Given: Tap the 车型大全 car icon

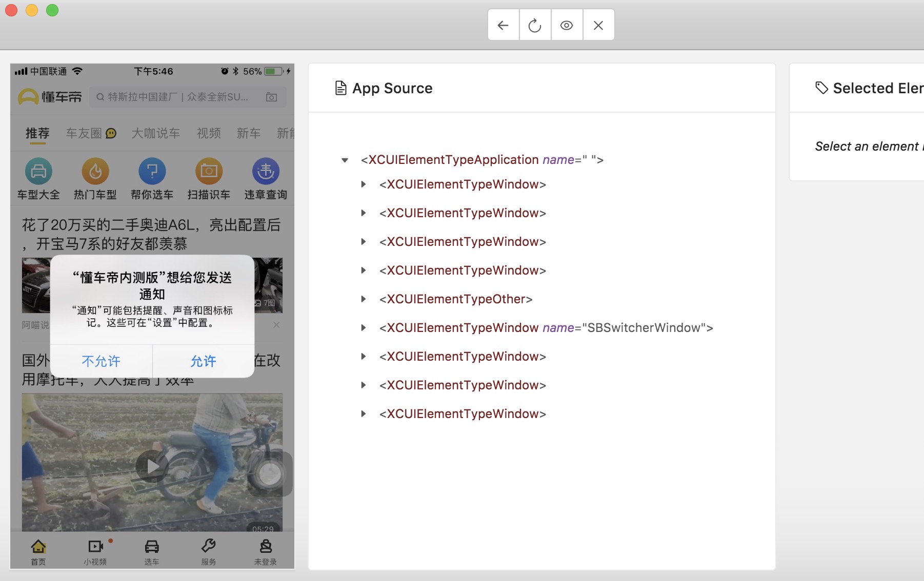Looking at the screenshot, I should tap(38, 172).
